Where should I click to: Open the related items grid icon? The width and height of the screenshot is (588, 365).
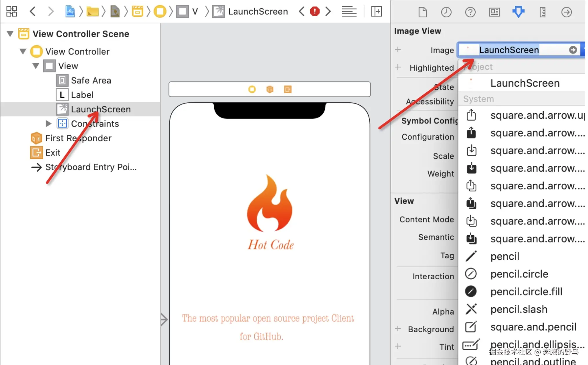pos(12,12)
